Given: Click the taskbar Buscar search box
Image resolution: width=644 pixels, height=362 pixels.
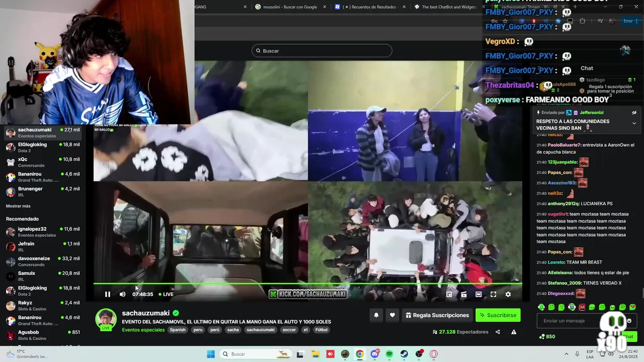Looking at the screenshot, I should pos(255,354).
